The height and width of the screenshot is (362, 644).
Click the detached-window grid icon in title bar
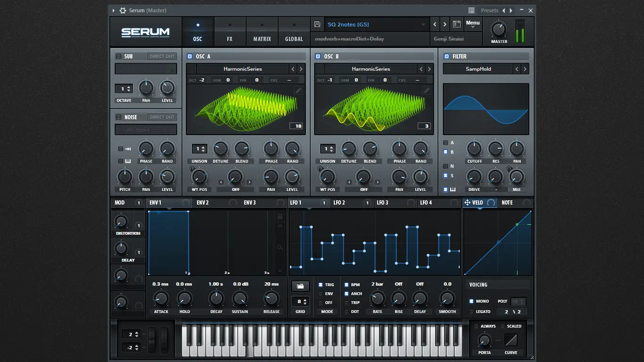pos(471,10)
